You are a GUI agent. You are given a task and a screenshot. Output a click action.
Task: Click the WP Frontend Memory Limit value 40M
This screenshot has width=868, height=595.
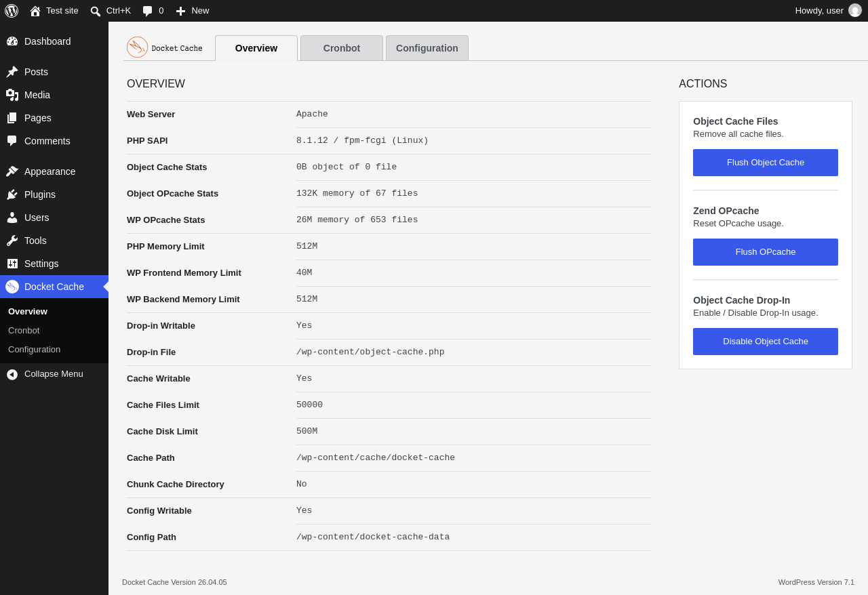pos(304,273)
